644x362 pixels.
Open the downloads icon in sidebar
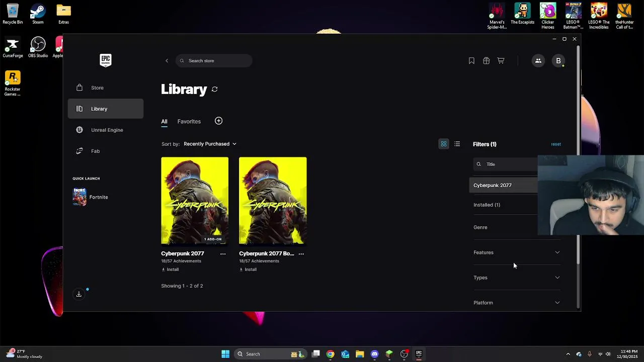pyautogui.click(x=79, y=295)
